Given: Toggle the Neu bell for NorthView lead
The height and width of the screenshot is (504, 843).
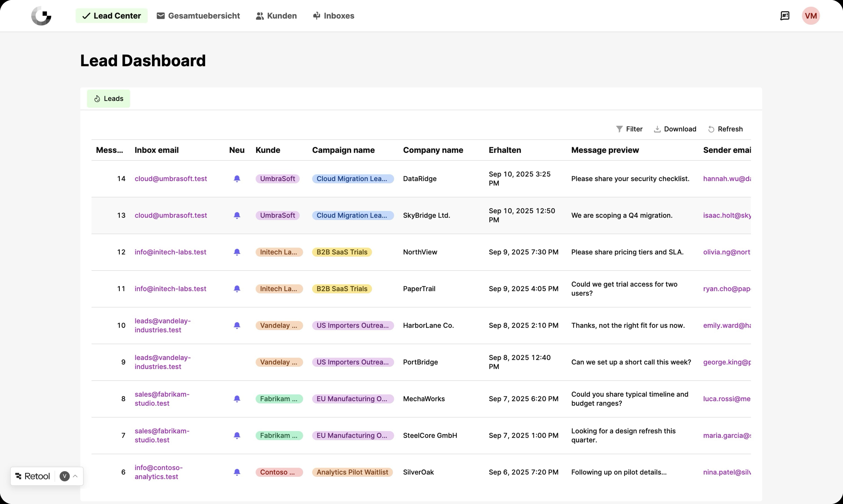Looking at the screenshot, I should 237,252.
